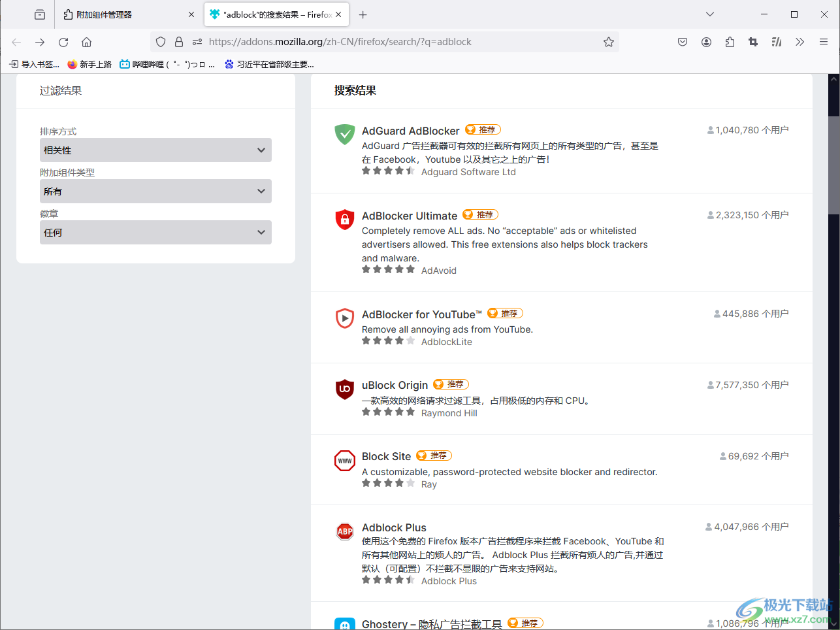Go back to previous page

click(x=16, y=42)
